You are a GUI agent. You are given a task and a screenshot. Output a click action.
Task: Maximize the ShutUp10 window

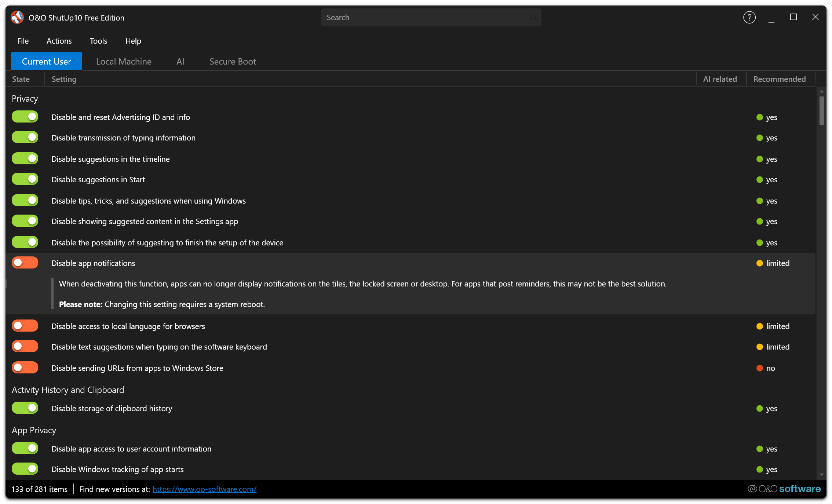793,17
